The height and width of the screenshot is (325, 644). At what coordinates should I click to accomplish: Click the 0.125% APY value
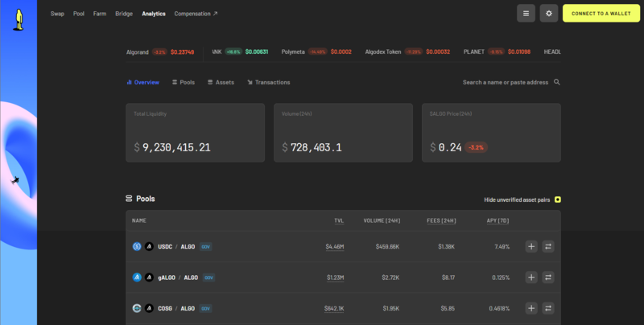[501, 278]
